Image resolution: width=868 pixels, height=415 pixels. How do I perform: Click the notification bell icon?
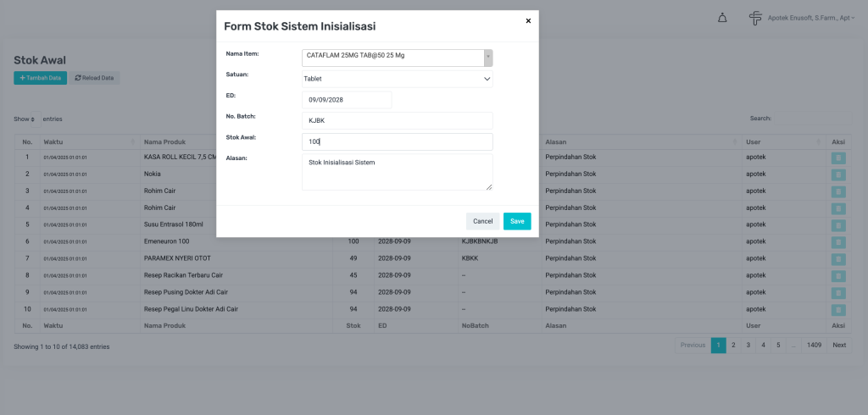pos(722,18)
